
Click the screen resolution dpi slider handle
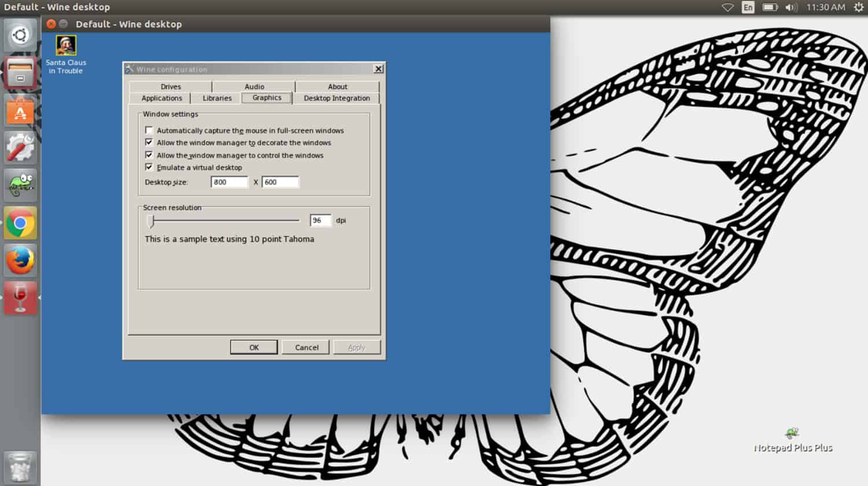click(151, 221)
